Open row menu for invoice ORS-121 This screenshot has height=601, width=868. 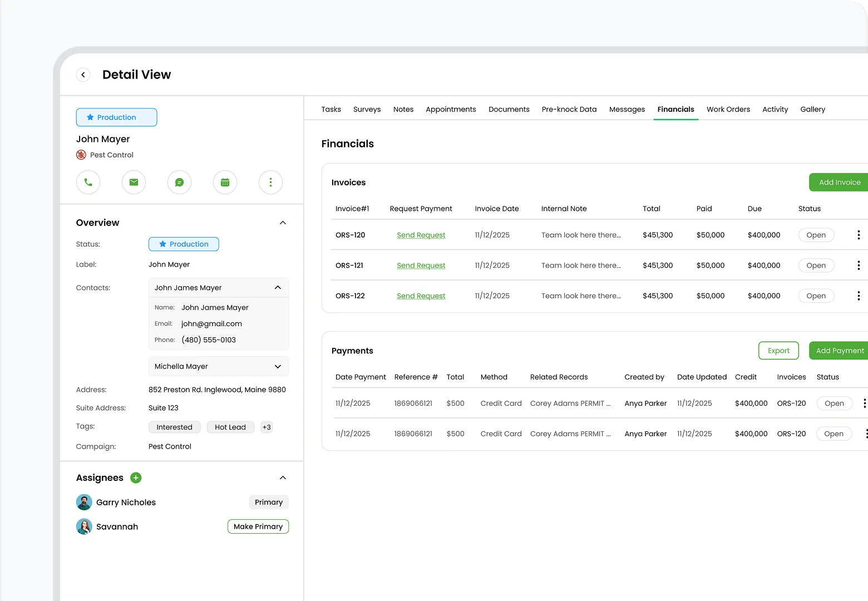click(859, 265)
